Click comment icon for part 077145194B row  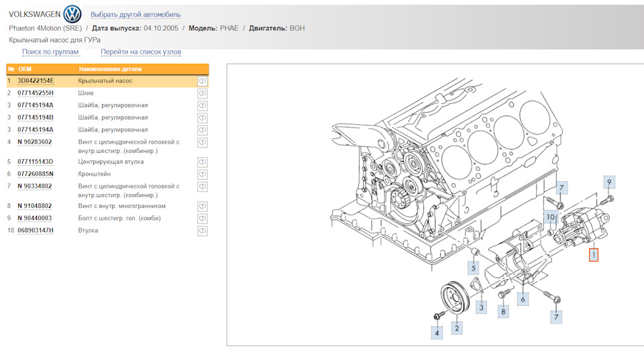202,117
